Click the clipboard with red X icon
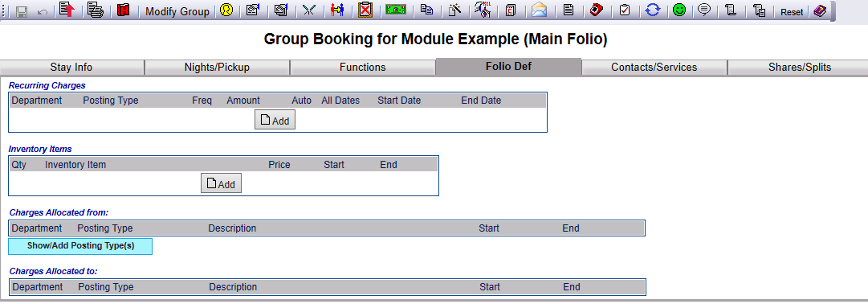Viewport: 868px width, 304px height. [365, 10]
